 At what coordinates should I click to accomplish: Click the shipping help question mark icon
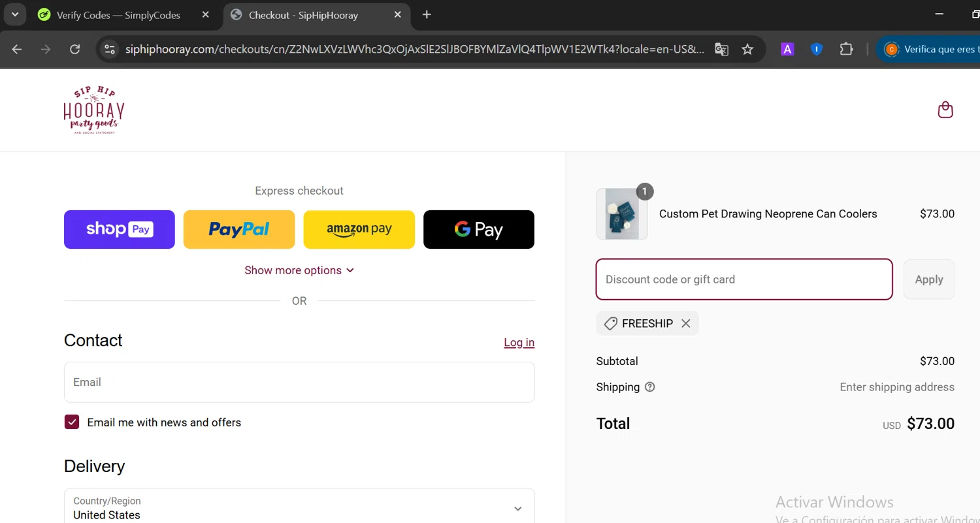tap(649, 387)
